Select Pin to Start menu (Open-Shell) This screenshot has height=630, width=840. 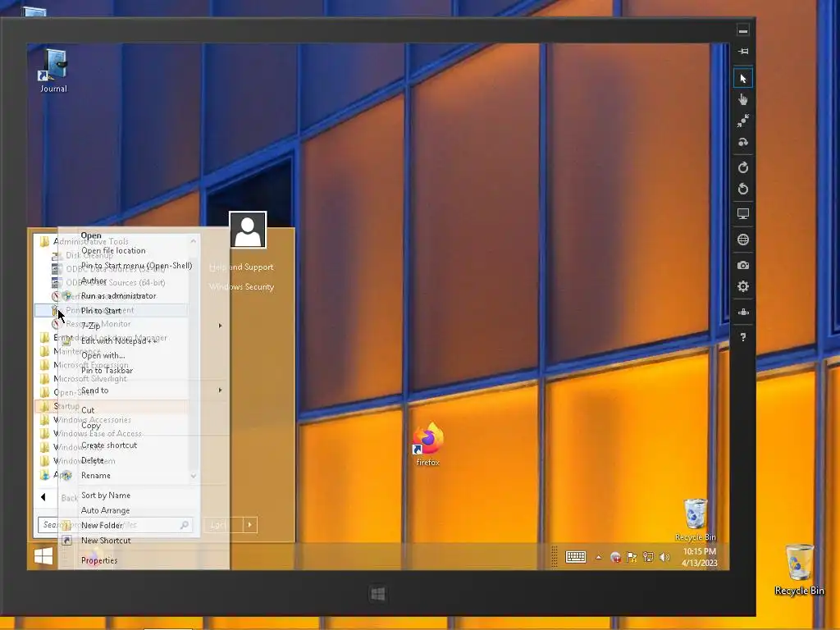click(x=137, y=265)
